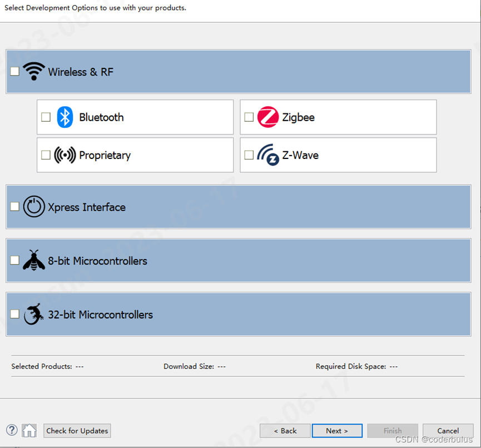
Task: Click the Wireless & RF antenna icon
Action: pos(33,71)
